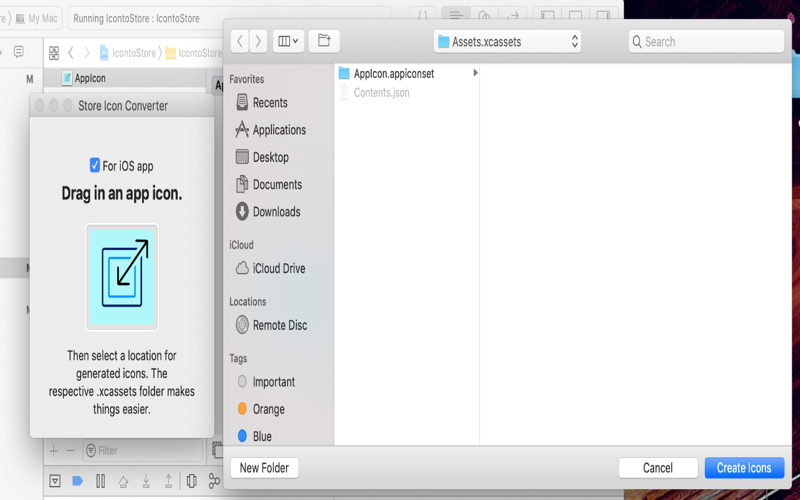The image size is (800, 500).
Task: Click Xcode pause execution icon
Action: click(x=101, y=481)
